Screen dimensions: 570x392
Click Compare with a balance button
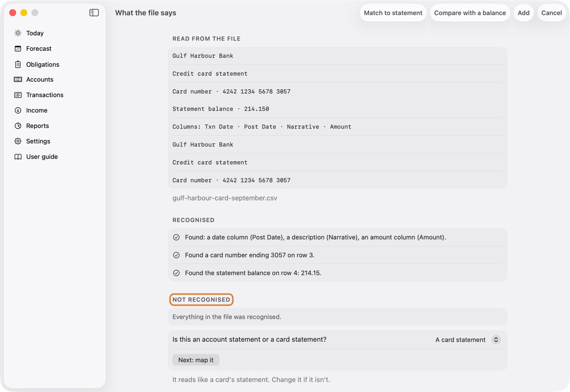pyautogui.click(x=470, y=13)
